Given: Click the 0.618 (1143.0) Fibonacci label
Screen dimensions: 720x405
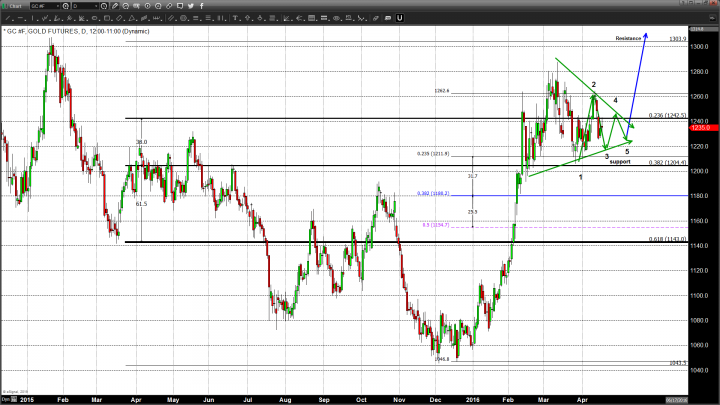Looking at the screenshot, I should (668, 239).
